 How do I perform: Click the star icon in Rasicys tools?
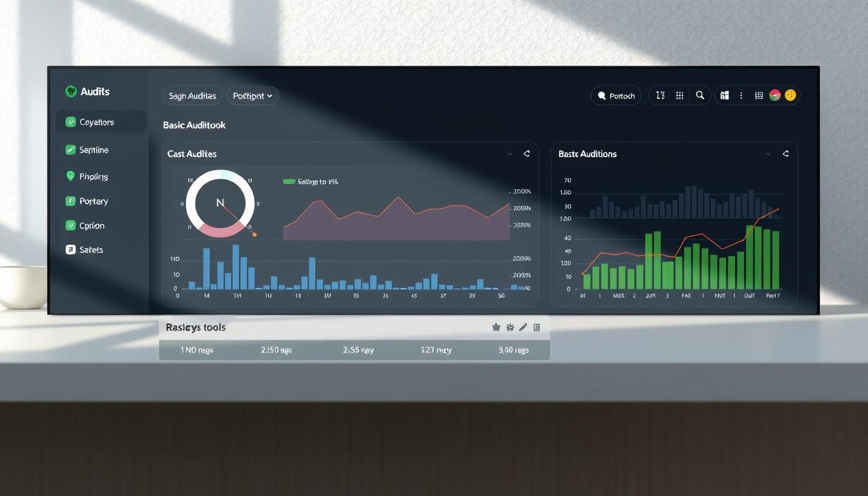(496, 327)
